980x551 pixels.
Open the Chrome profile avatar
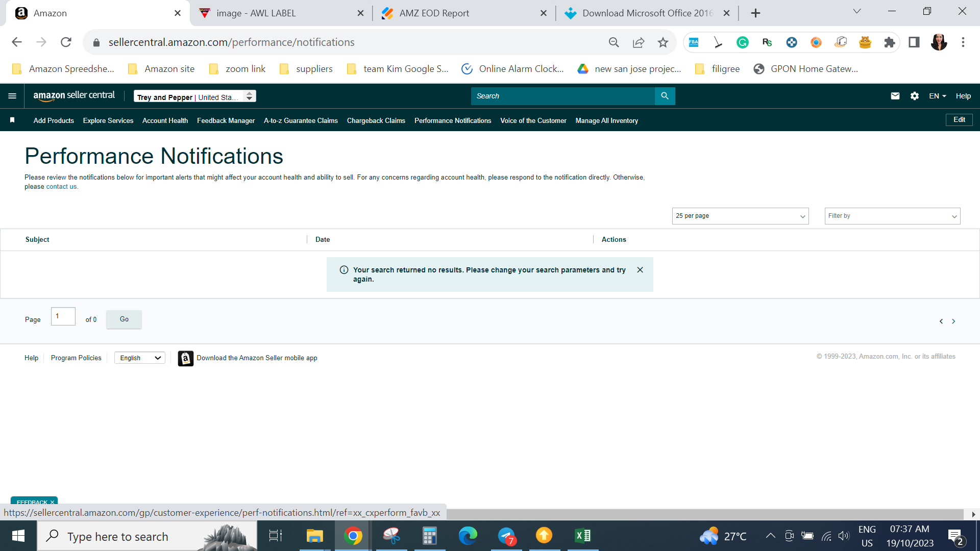[939, 42]
